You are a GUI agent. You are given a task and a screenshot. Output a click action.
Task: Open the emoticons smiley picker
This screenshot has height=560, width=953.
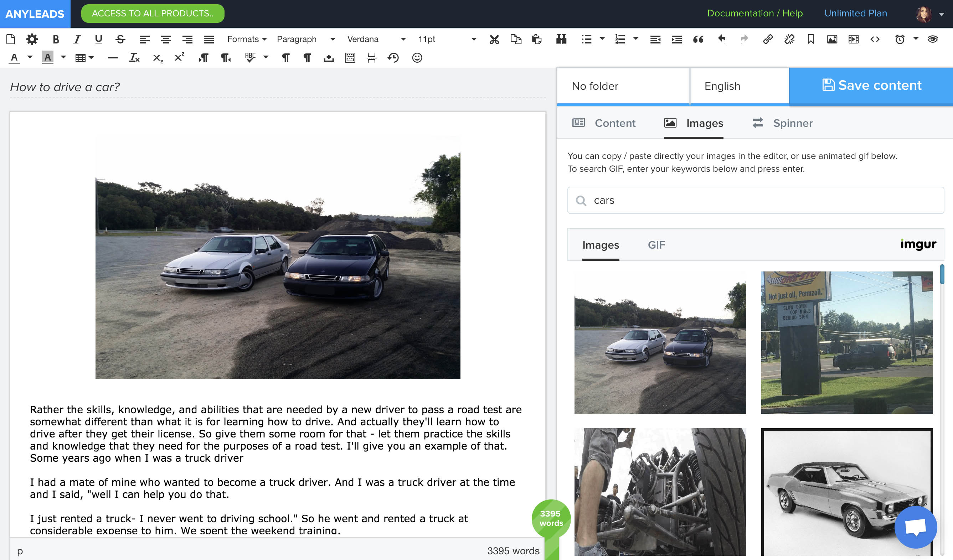point(417,58)
